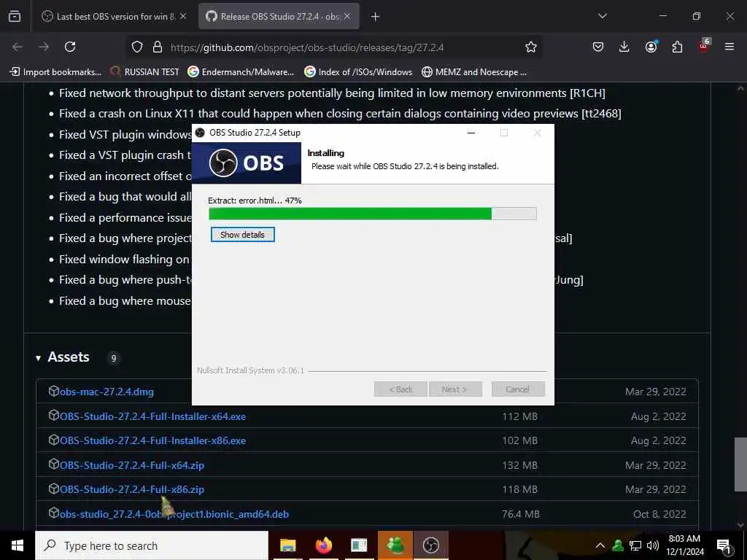This screenshot has height=560, width=747.
Task: Download OBS-Studio-27.2.4-Full-x64.zip
Action: point(132,465)
